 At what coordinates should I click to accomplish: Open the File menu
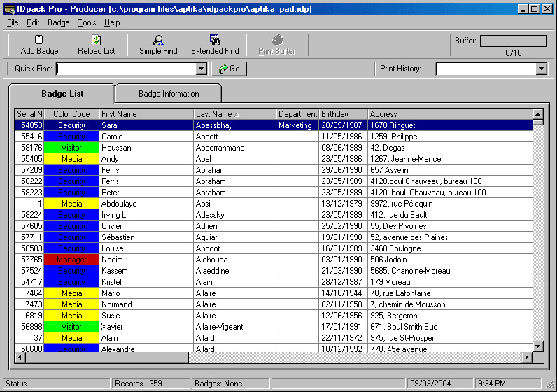click(x=13, y=22)
